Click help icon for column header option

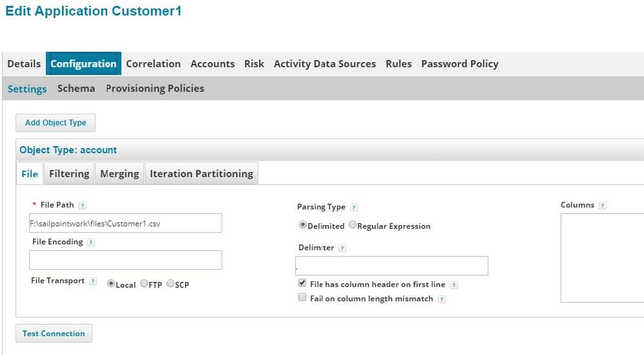coord(454,285)
